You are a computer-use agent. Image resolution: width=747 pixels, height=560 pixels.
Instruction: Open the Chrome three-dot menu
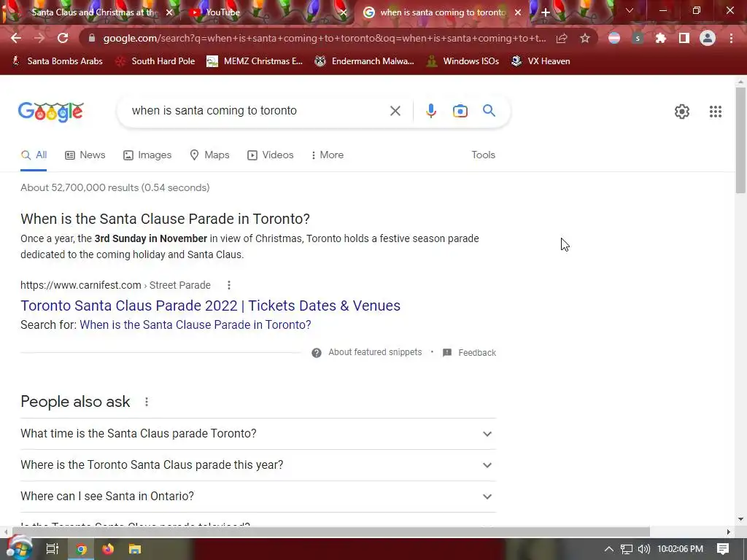pos(731,38)
